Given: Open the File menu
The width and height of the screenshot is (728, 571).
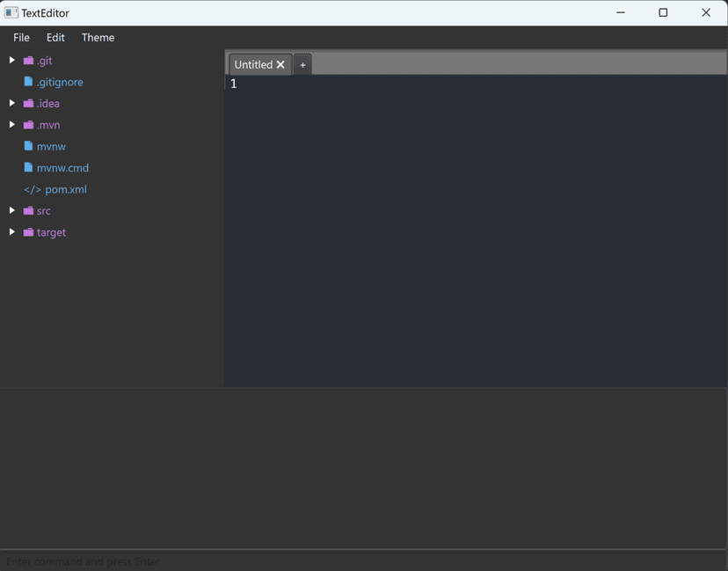Looking at the screenshot, I should (21, 38).
